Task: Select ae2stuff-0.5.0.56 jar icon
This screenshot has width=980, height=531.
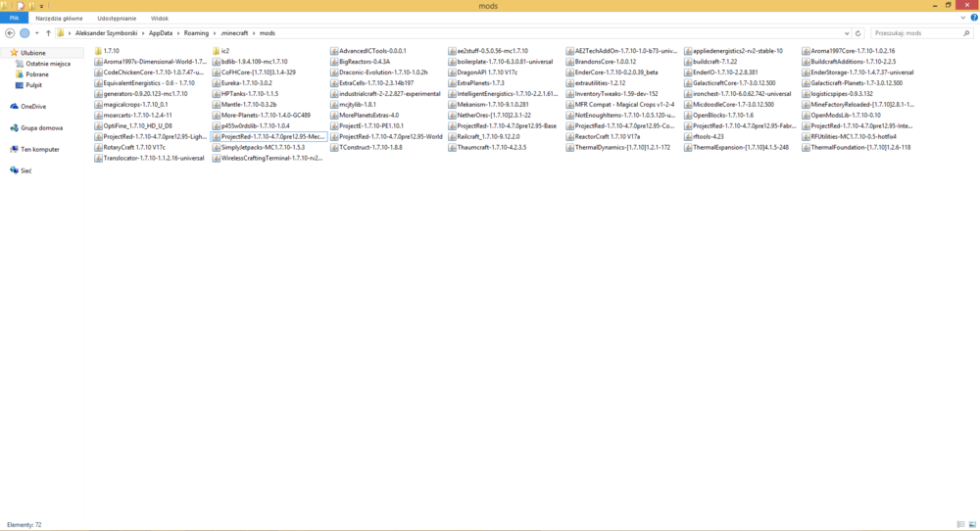Action: 452,51
